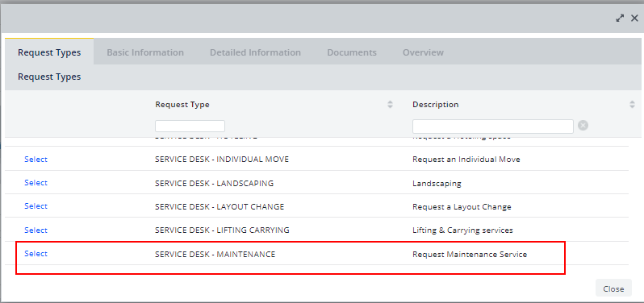Click 'Request a Layout Change' description
The width and height of the screenshot is (644, 303).
pos(462,206)
